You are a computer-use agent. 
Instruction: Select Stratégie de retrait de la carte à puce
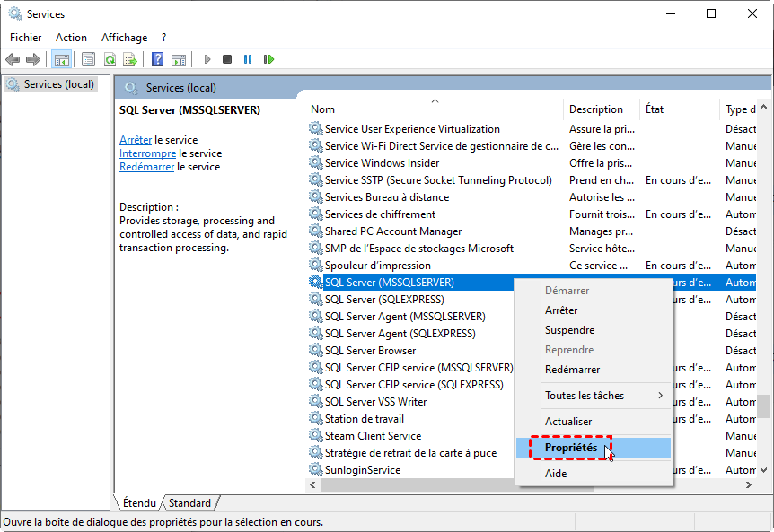pos(410,453)
